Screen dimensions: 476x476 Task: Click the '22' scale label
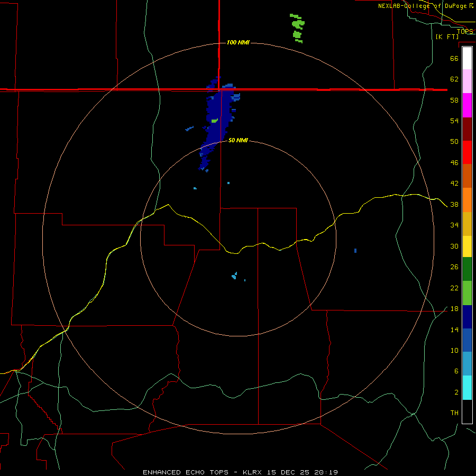[x=454, y=288]
